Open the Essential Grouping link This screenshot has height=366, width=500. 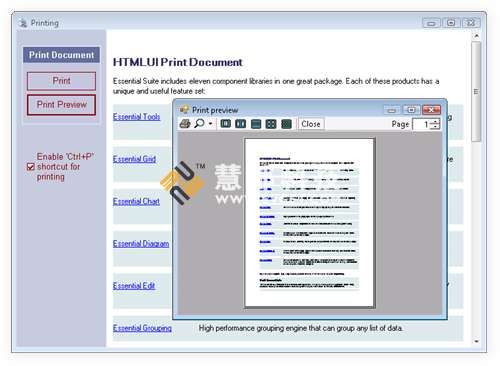pyautogui.click(x=142, y=328)
